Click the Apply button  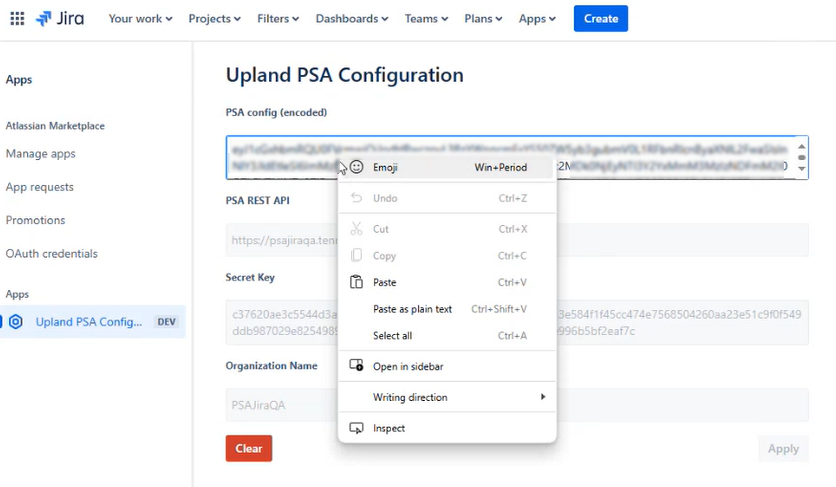tap(783, 449)
